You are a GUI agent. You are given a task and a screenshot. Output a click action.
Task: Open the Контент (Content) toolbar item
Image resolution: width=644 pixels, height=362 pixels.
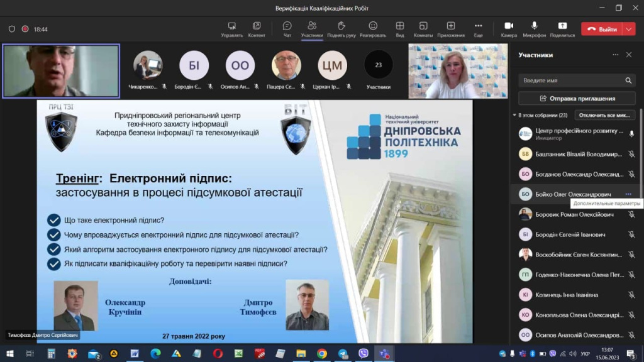257,30
